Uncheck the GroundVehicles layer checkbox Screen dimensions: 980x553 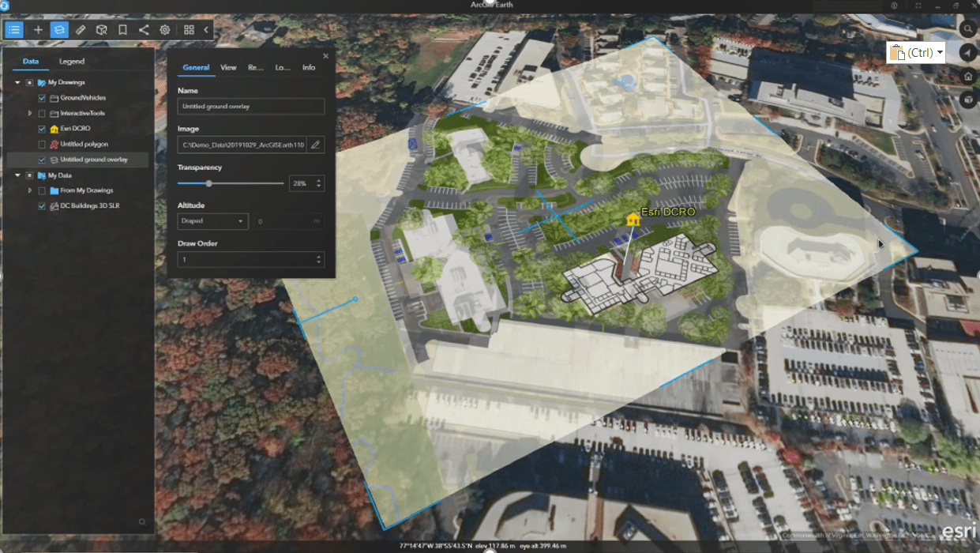(x=42, y=98)
